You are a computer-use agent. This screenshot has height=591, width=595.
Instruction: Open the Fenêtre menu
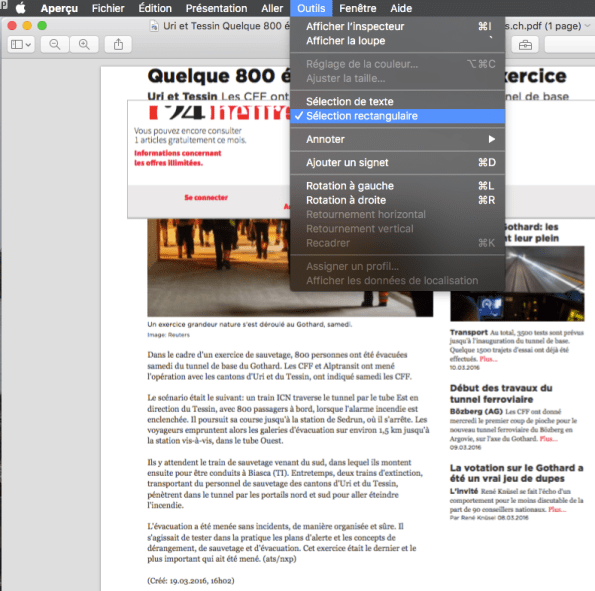pos(357,8)
